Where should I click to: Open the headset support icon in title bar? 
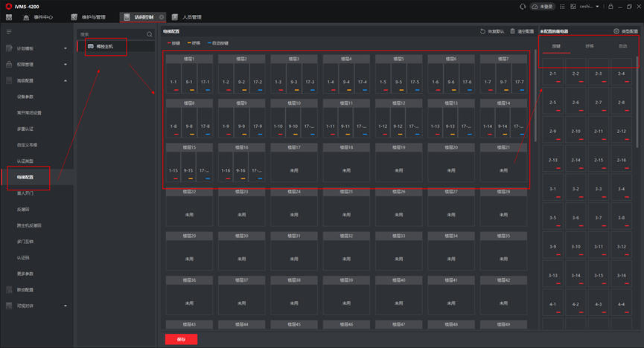(x=523, y=7)
